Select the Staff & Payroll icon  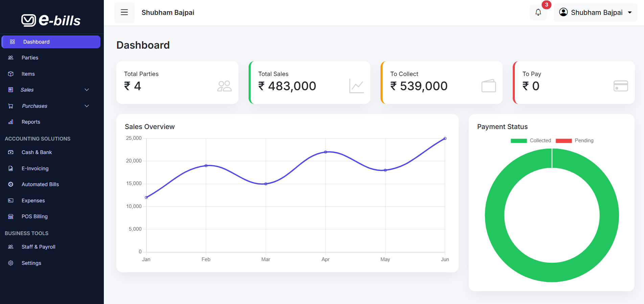click(x=11, y=247)
